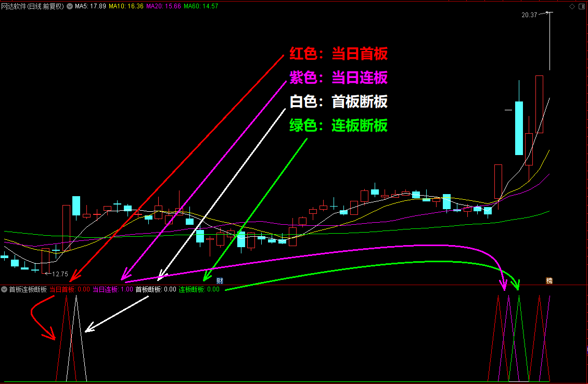Image resolution: width=588 pixels, height=384 pixels.
Task: Select the 当日连板: 1.00 value
Action: click(113, 289)
